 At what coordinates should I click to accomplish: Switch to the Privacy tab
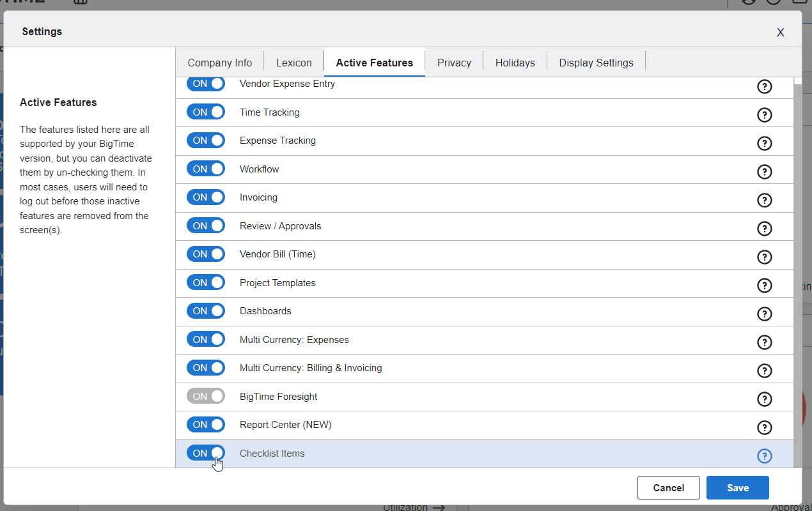point(454,62)
